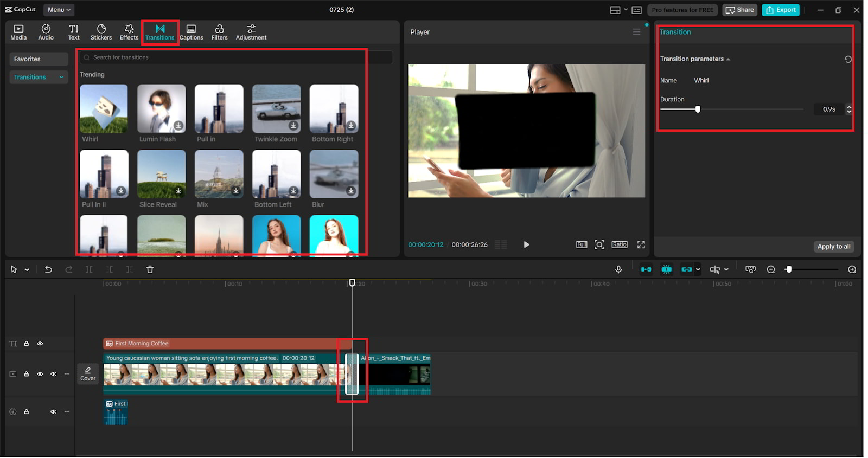Click the 0.9s duration value field
This screenshot has height=458, width=868.
pos(828,109)
